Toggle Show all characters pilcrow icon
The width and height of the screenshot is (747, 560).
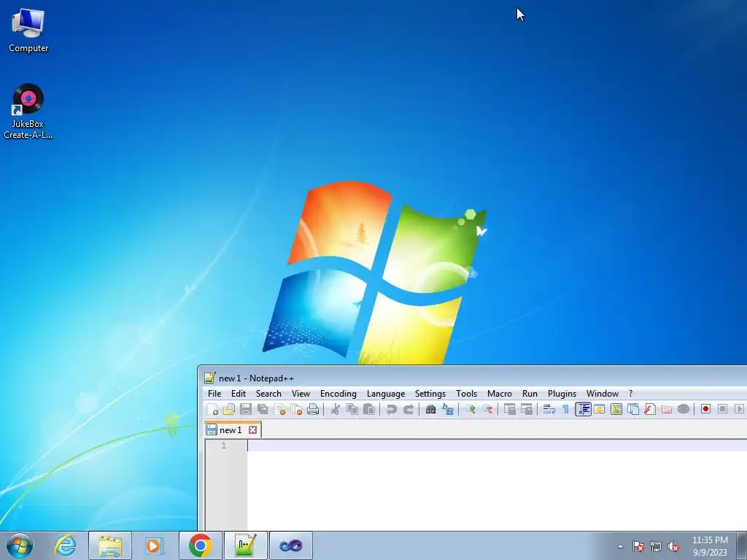565,410
